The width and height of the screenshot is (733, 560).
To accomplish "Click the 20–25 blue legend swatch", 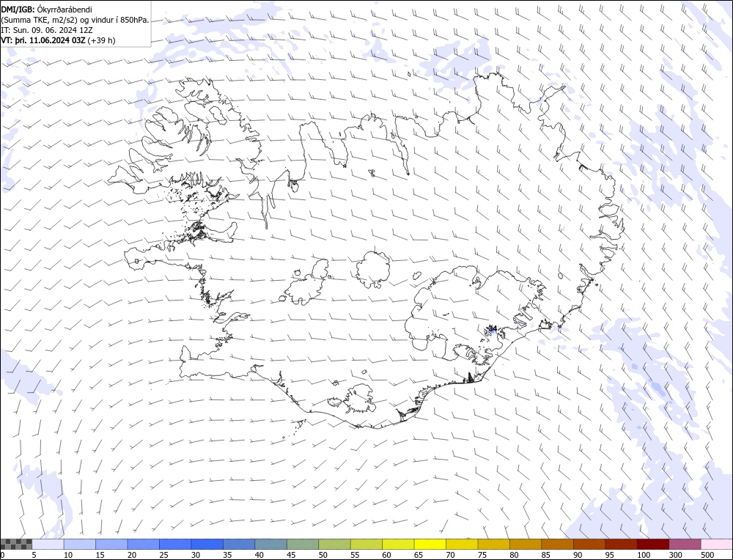I will tap(144, 544).
